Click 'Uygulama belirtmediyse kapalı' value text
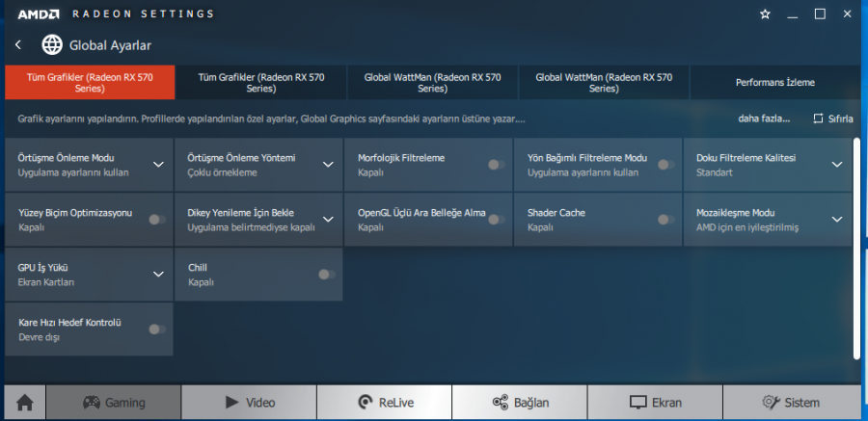868x421 pixels. 252,227
